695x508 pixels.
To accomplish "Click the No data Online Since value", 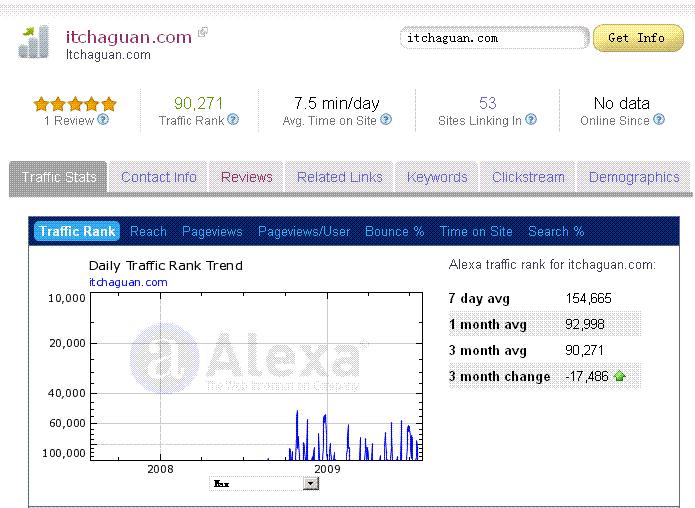I will coord(621,103).
